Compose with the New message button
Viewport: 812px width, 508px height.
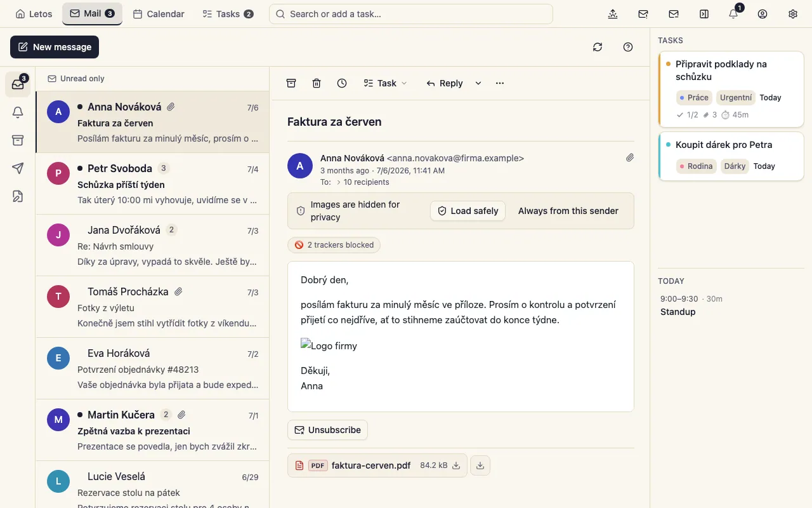point(55,47)
